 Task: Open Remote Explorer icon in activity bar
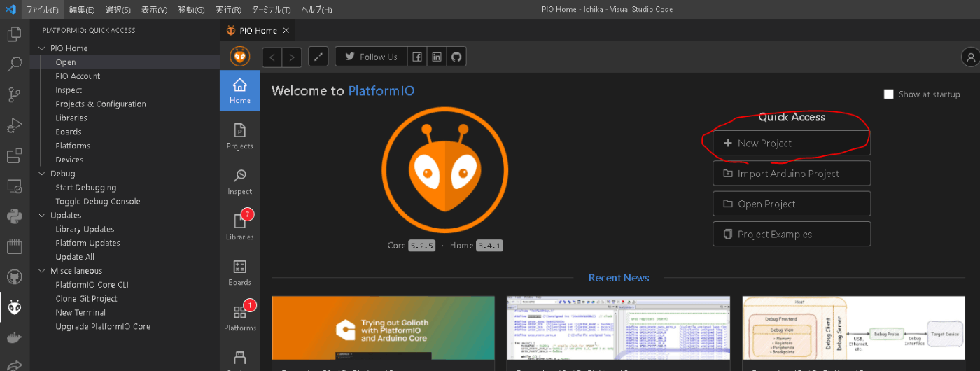click(x=14, y=186)
